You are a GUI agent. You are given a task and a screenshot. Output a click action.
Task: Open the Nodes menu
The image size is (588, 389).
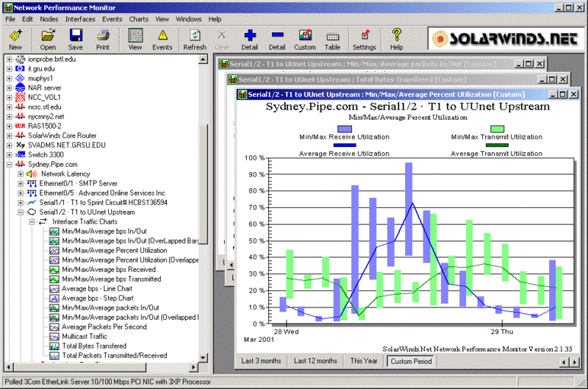click(49, 19)
